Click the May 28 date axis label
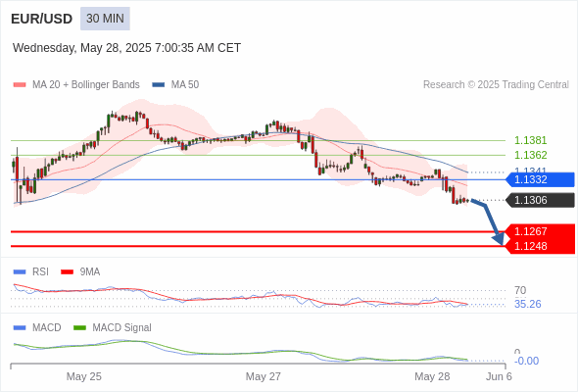This screenshot has height=392, width=578. (x=432, y=376)
